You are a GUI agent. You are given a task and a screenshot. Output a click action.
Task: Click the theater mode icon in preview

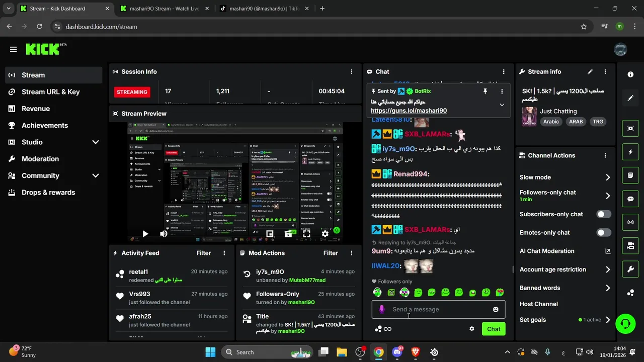point(288,234)
